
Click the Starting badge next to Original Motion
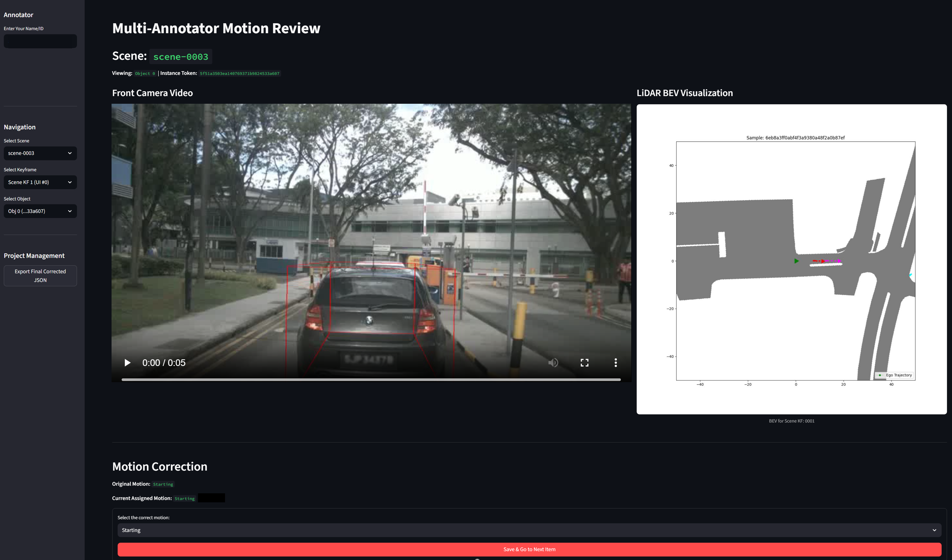click(x=163, y=484)
